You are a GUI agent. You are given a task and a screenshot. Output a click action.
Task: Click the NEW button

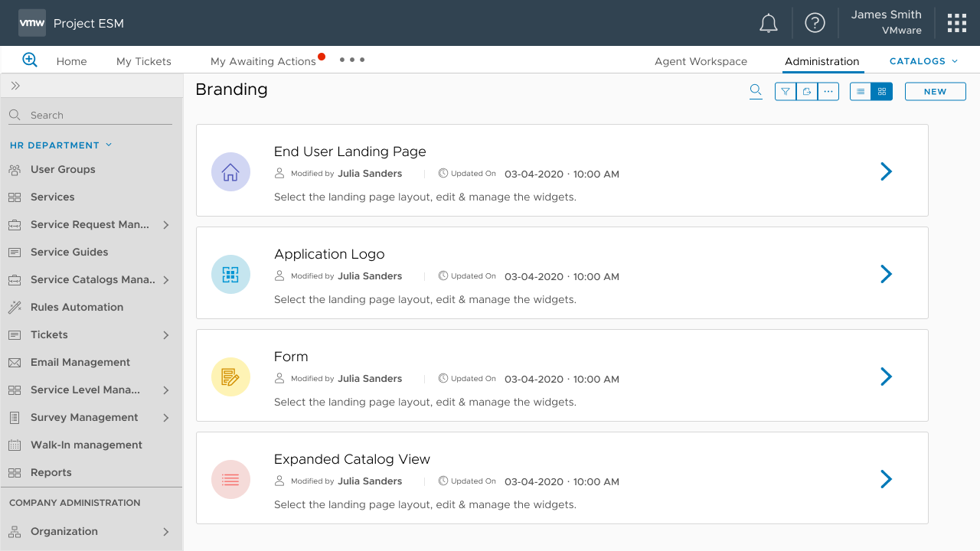[935, 92]
